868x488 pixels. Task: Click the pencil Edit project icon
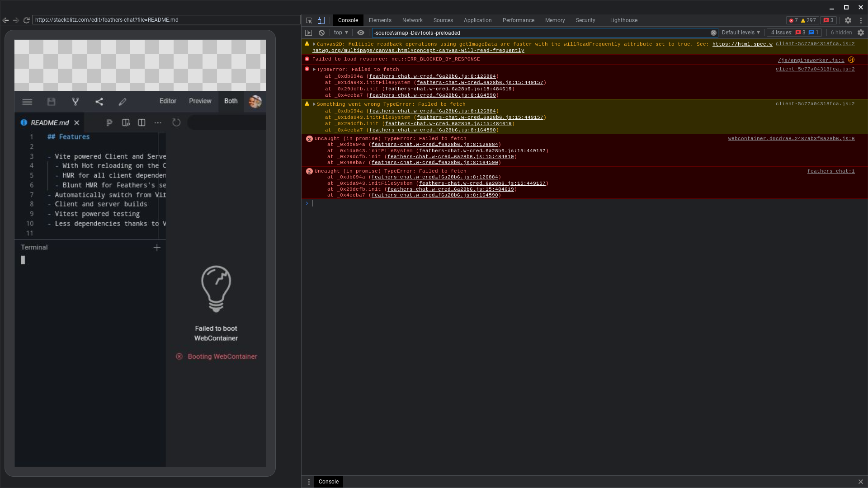click(x=123, y=102)
